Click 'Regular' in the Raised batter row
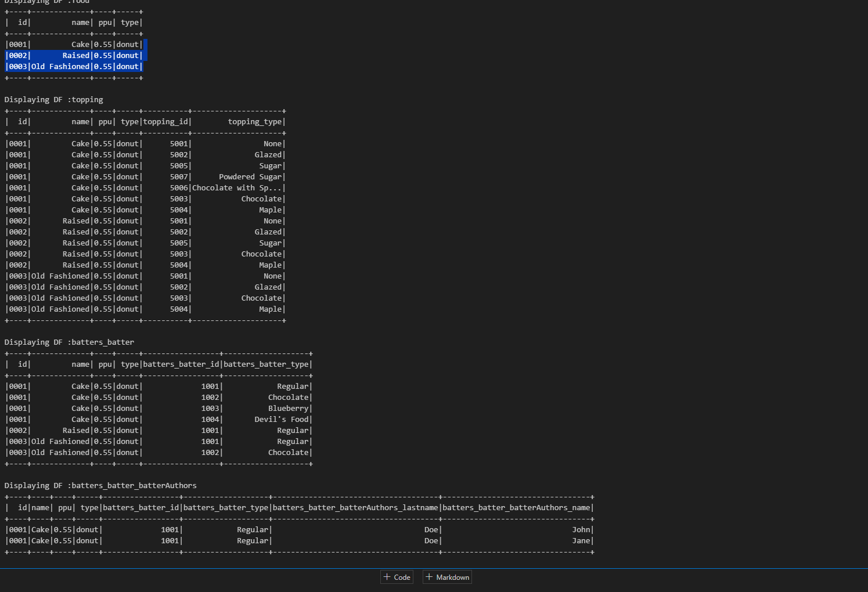Image resolution: width=868 pixels, height=592 pixels. point(293,431)
